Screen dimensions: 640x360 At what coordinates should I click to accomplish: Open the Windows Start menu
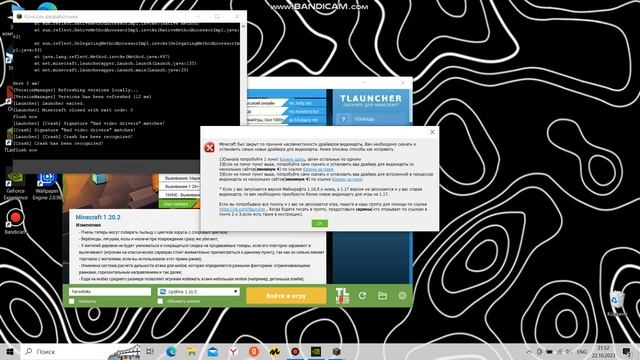[x=10, y=351]
